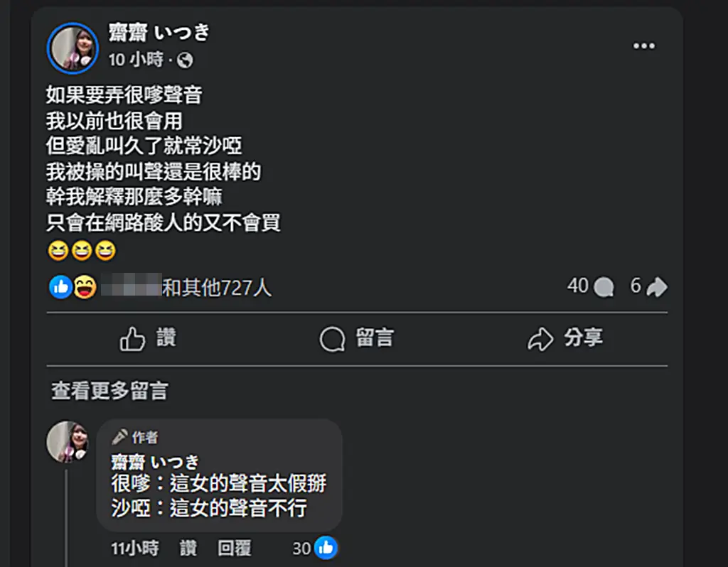The height and width of the screenshot is (567, 728).
Task: Expand 查看更多留言 to show more comments
Action: tap(109, 391)
